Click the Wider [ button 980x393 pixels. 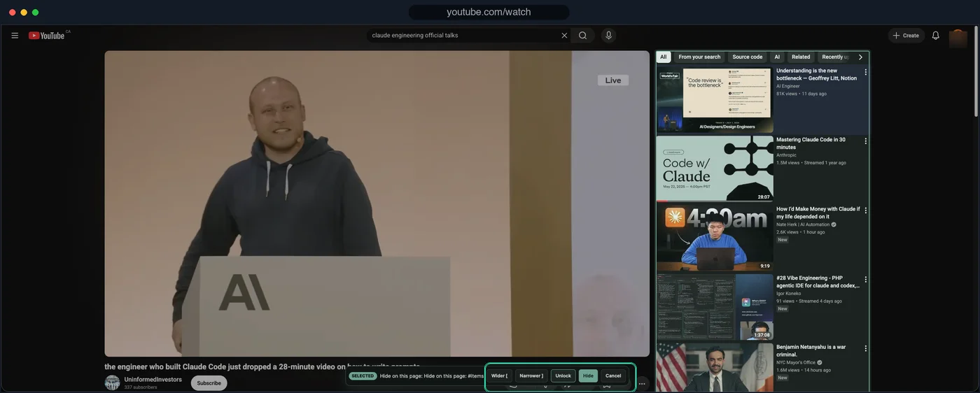coord(499,376)
